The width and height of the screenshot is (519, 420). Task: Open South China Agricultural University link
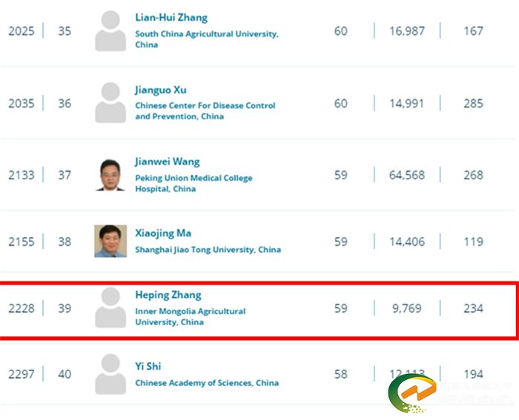coord(207,39)
